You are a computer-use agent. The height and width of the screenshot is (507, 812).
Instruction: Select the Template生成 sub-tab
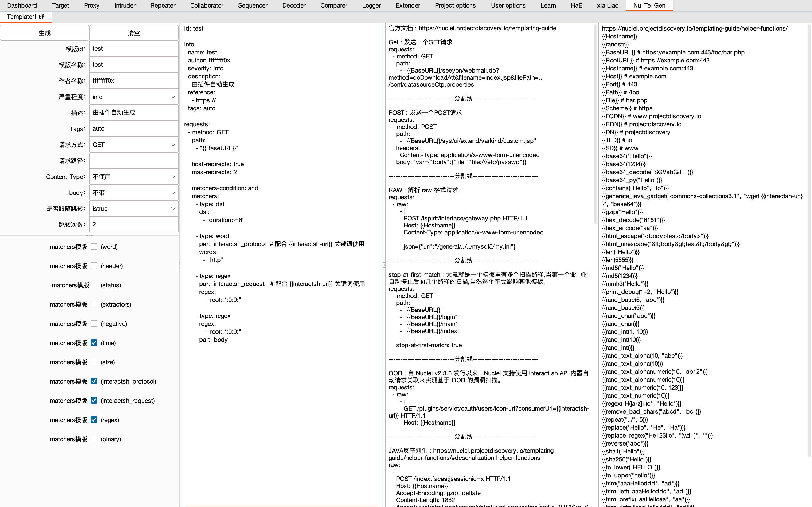point(26,17)
